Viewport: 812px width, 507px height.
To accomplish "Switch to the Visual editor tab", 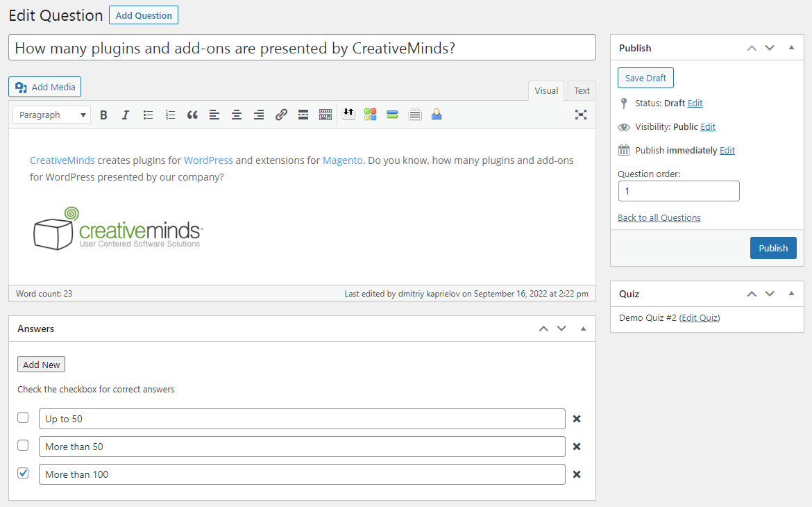I will coord(545,91).
